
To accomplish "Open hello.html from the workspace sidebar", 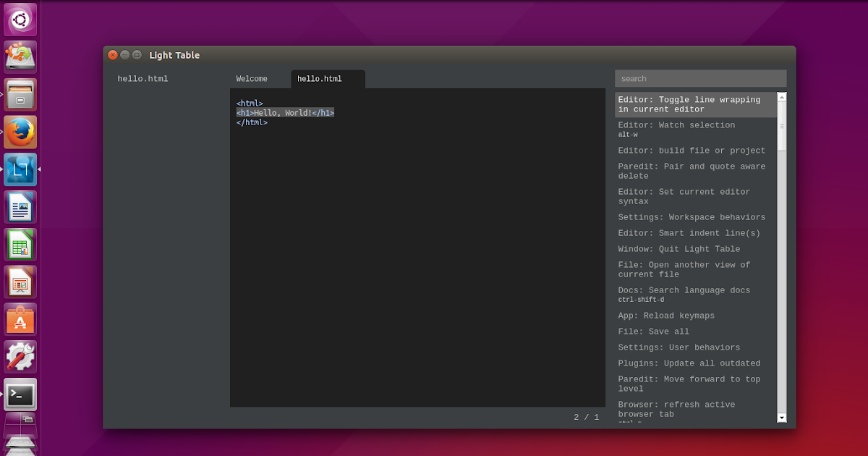I will click(142, 78).
